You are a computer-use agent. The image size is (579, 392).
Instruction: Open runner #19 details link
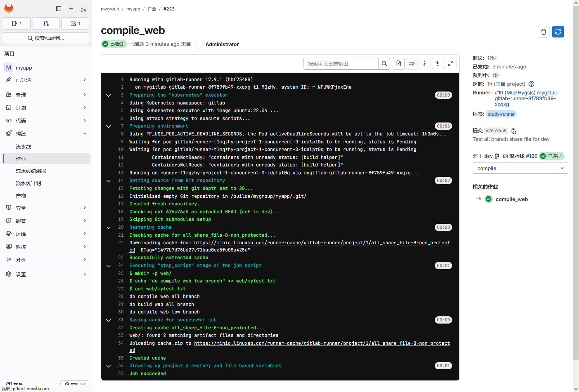(x=527, y=98)
